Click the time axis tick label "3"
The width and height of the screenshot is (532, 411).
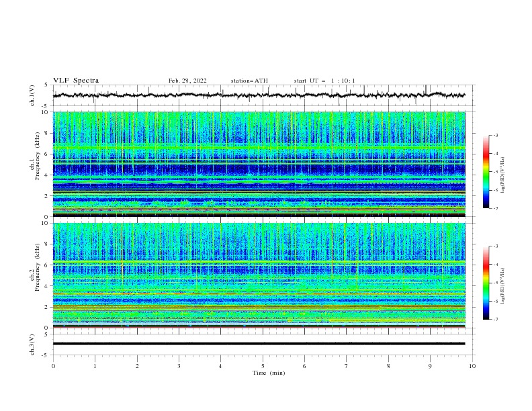(x=179, y=366)
